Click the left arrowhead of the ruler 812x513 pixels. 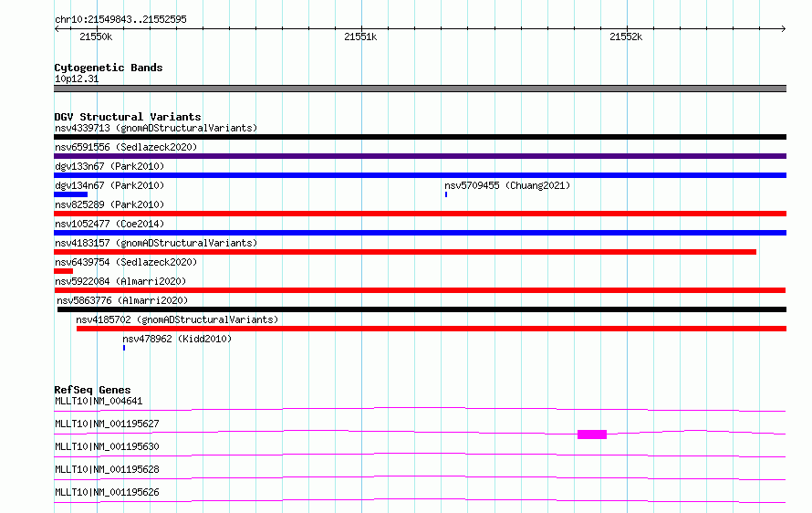point(57,28)
